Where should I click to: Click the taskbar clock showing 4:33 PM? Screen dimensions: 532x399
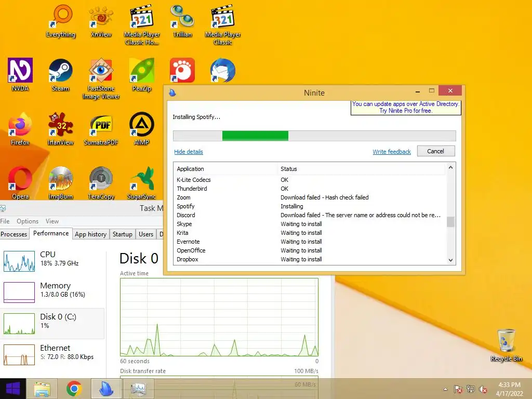pos(509,389)
